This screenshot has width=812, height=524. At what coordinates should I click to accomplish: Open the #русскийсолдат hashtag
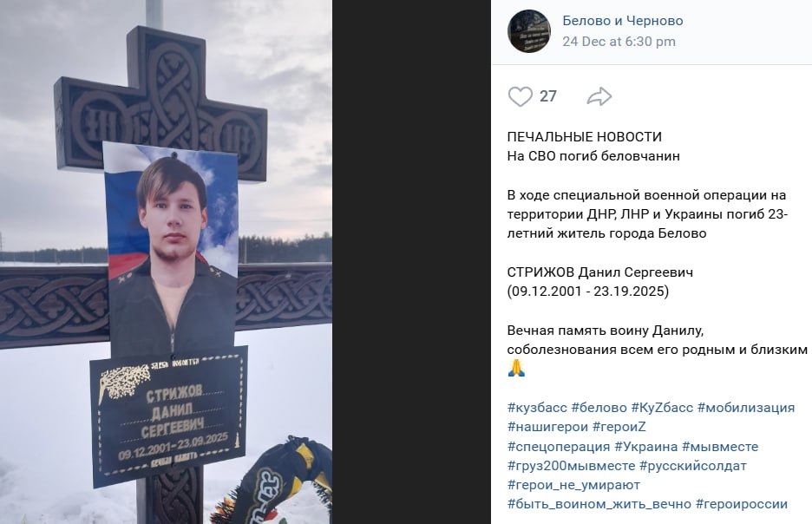point(693,466)
